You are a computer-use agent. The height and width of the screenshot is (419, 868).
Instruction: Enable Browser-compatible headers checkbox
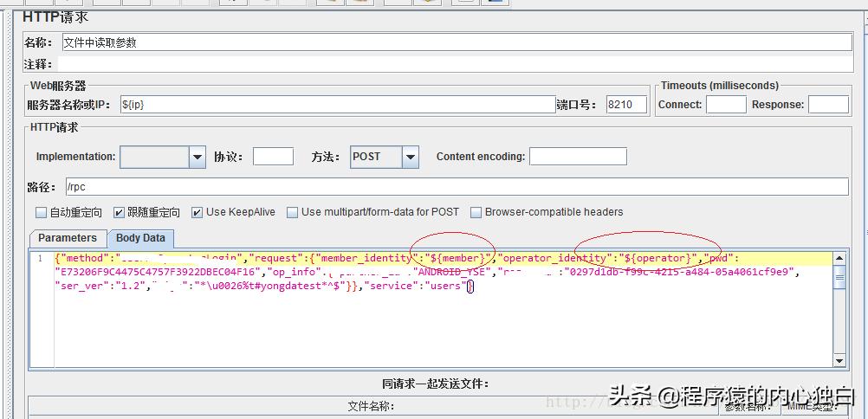476,212
